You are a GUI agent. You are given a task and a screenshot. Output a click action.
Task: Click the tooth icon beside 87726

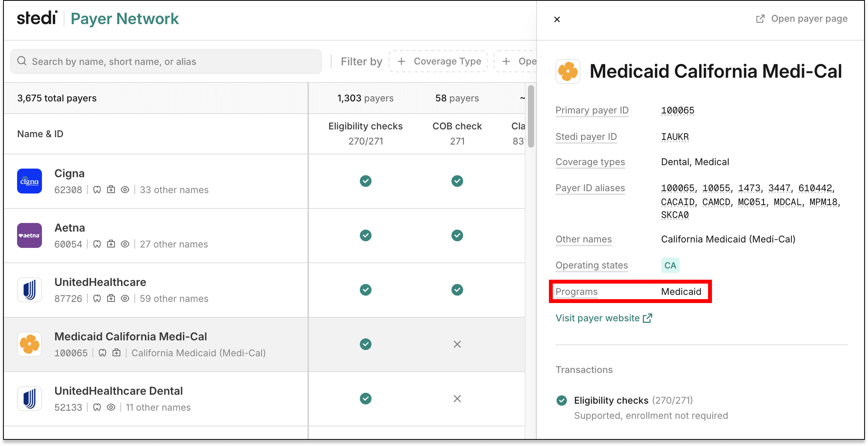tap(97, 298)
